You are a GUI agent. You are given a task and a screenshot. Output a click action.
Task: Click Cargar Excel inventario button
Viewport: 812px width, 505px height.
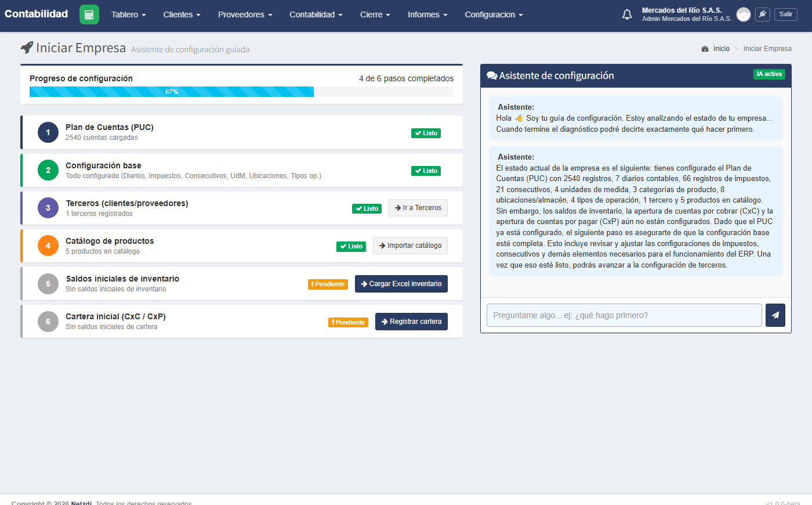click(401, 284)
